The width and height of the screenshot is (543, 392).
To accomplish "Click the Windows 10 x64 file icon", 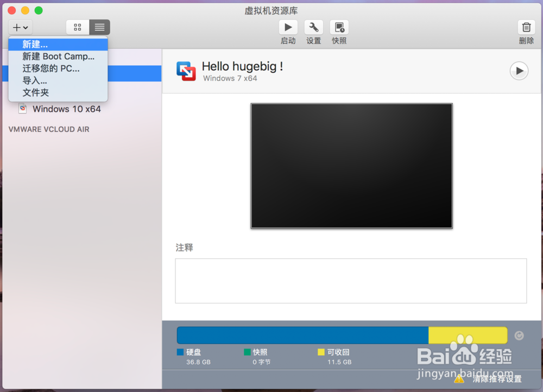I will pos(23,109).
